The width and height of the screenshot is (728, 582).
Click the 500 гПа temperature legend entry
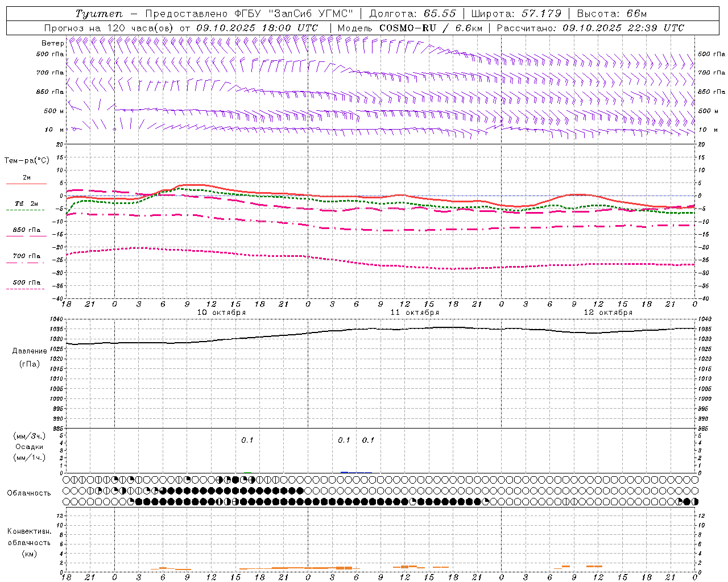tap(27, 282)
